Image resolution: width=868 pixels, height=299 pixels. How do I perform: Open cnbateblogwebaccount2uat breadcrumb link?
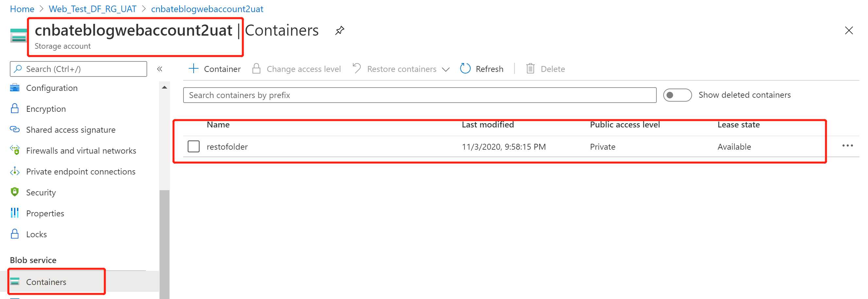207,9
